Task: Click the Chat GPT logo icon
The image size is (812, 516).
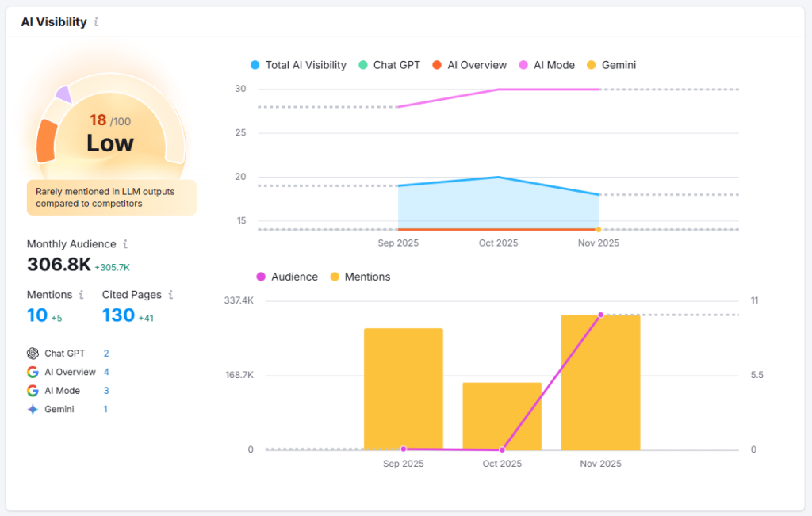Action: (x=33, y=354)
